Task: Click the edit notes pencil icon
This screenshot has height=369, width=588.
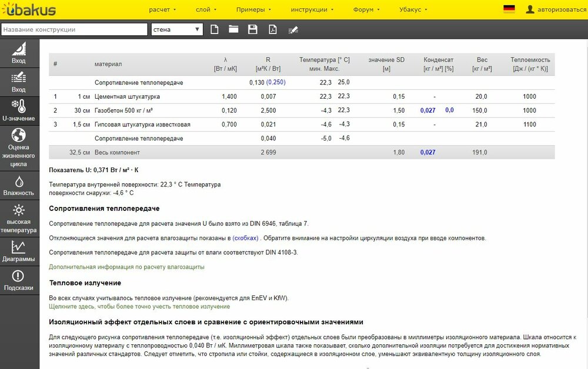Action: [x=293, y=29]
